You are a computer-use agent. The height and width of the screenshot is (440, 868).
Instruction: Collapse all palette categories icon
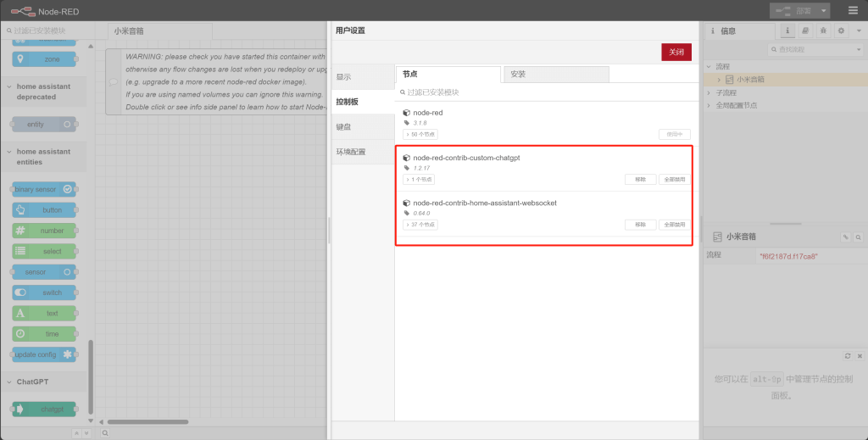[77, 433]
